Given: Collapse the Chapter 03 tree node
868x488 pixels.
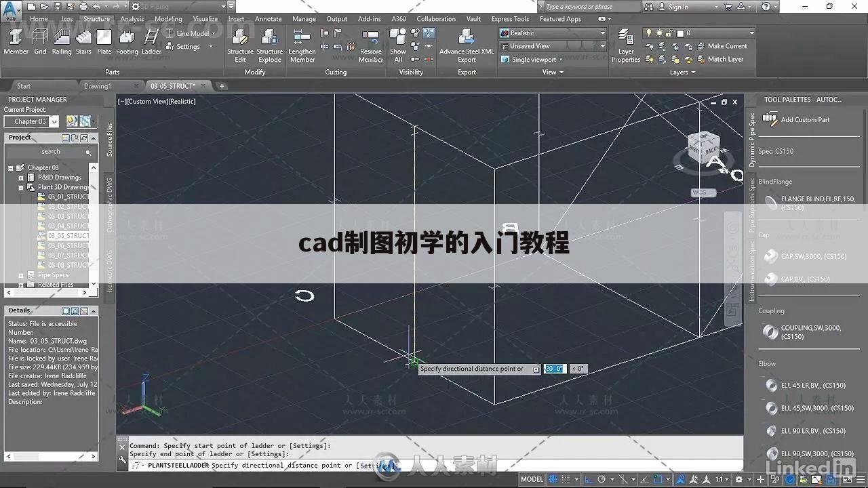Looking at the screenshot, I should pos(11,167).
